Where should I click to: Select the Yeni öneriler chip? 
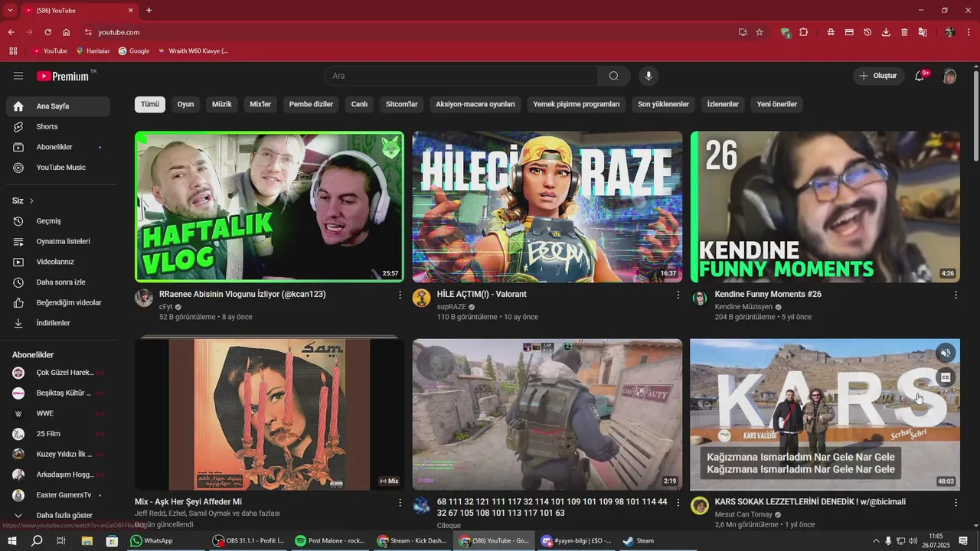(777, 104)
